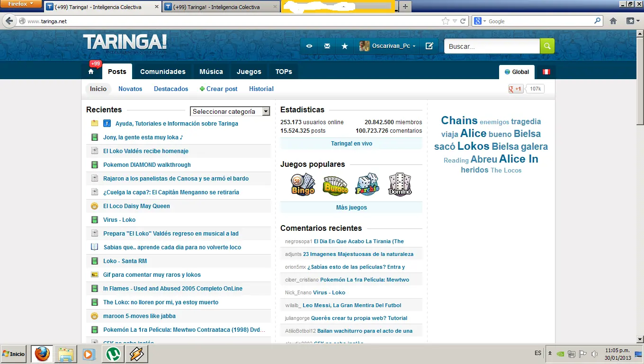The image size is (644, 364).
Task: Switch to the second Taringa browser tab
Action: pyautogui.click(x=221, y=7)
